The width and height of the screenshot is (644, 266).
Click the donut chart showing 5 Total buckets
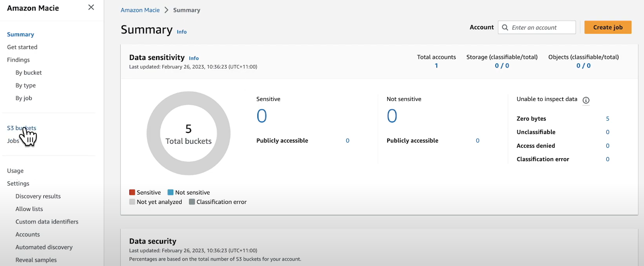click(x=188, y=133)
